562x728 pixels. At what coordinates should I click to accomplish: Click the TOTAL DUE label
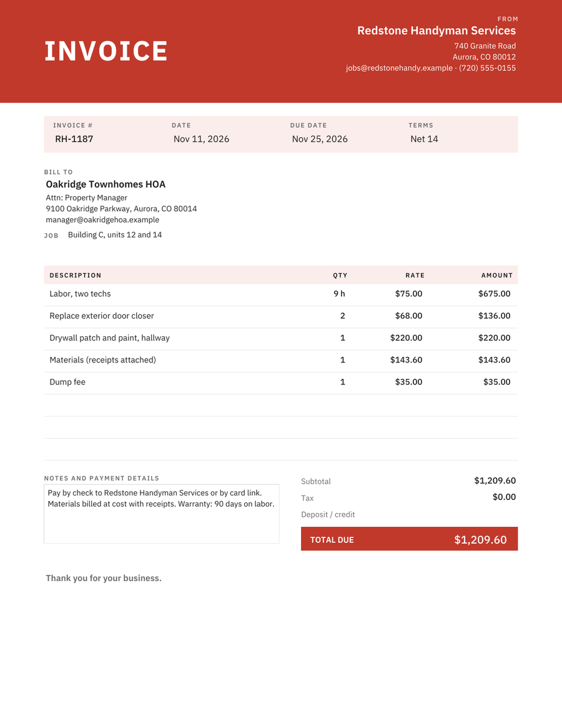point(332,540)
